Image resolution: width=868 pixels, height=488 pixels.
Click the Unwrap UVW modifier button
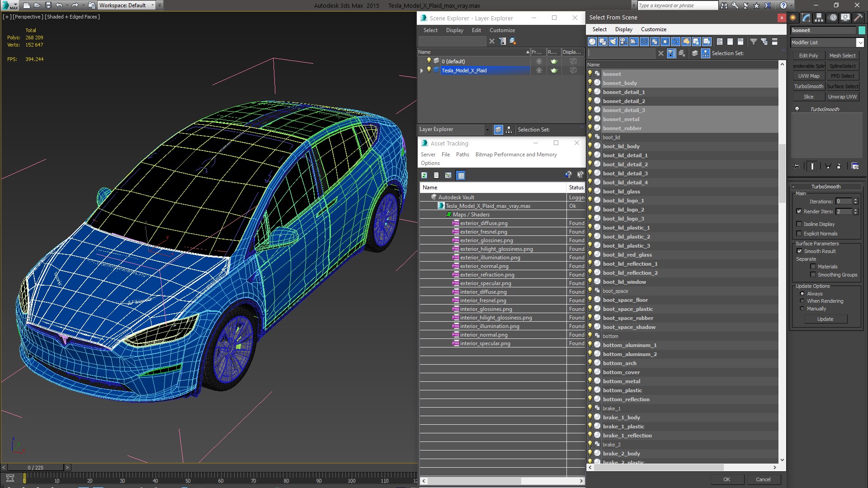[x=842, y=97]
